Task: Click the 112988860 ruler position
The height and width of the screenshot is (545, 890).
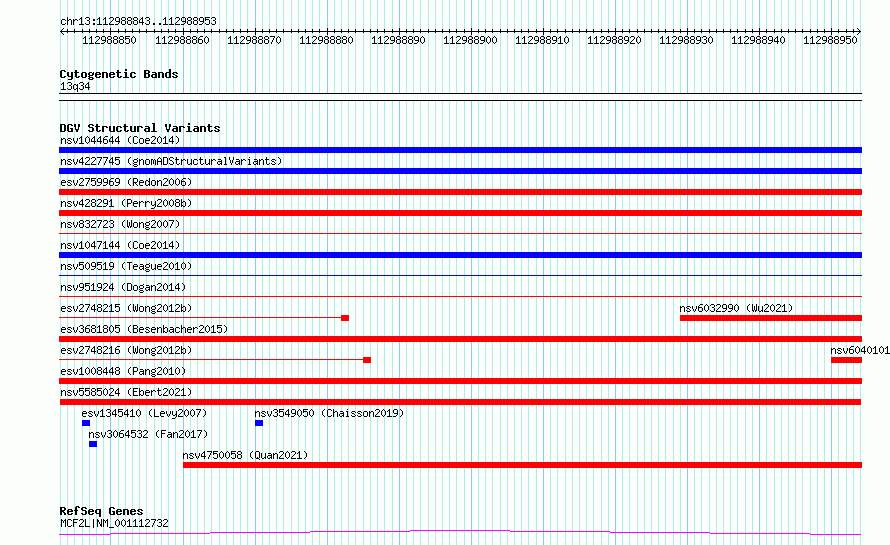Action: point(182,40)
